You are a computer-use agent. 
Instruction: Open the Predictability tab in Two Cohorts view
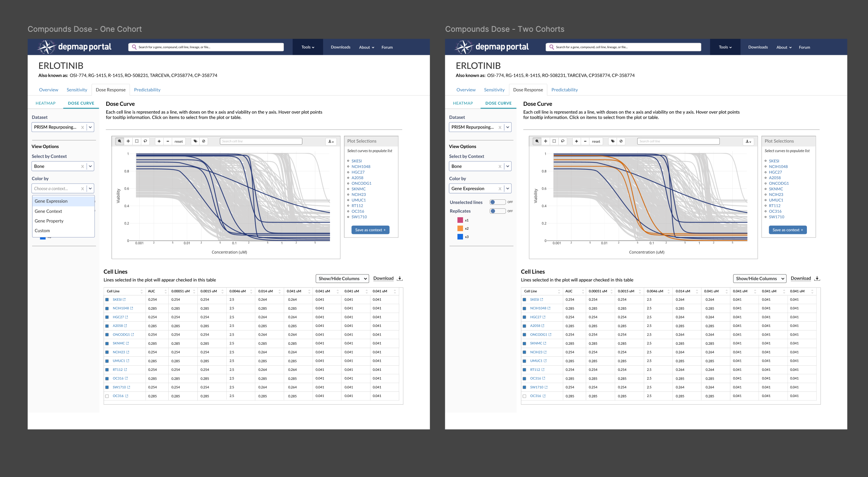(x=564, y=90)
